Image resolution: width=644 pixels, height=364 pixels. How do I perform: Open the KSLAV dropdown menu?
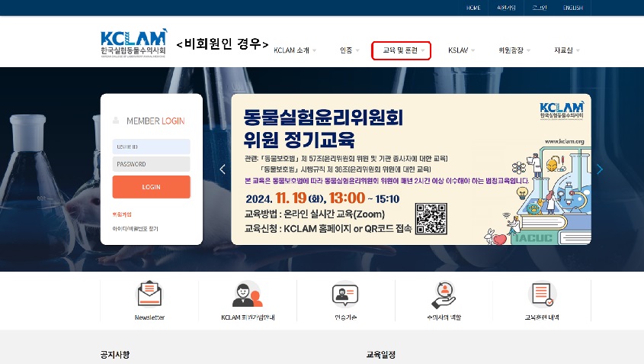[x=461, y=50]
